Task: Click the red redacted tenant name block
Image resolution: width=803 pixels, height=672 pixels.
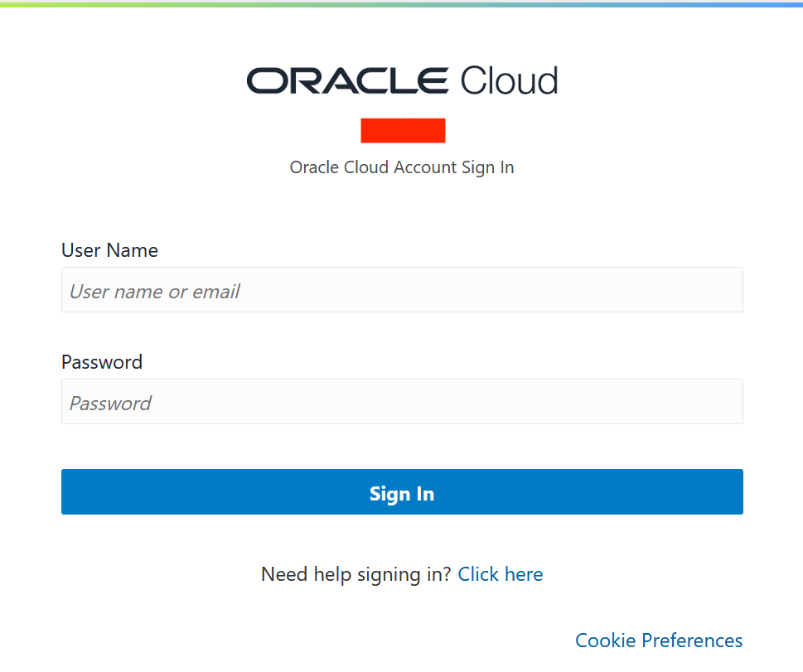Action: tap(403, 130)
